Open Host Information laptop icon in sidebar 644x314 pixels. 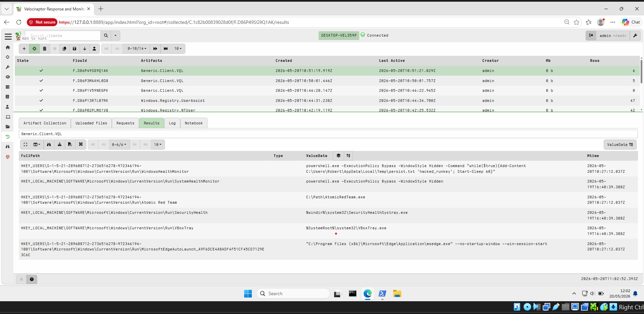(x=8, y=117)
